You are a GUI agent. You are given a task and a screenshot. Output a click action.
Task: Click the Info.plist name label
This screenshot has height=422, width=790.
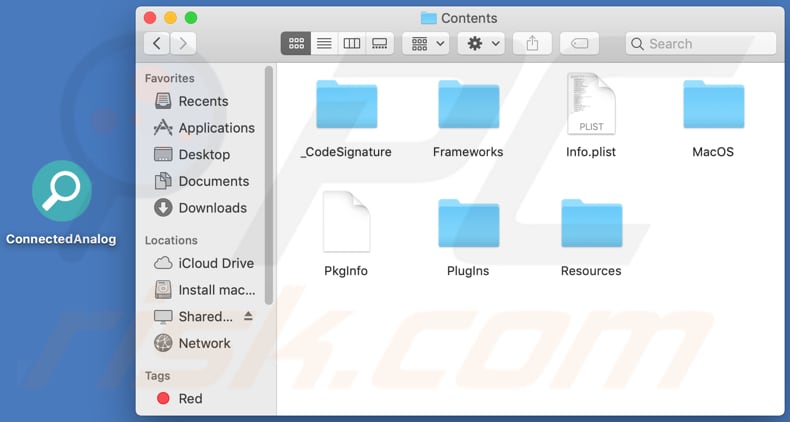click(591, 152)
